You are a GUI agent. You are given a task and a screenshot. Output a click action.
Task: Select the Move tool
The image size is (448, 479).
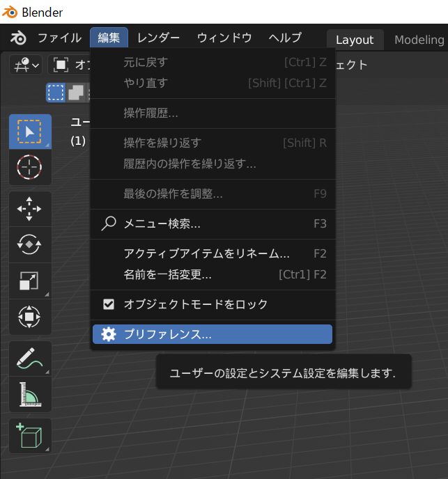[x=30, y=209]
